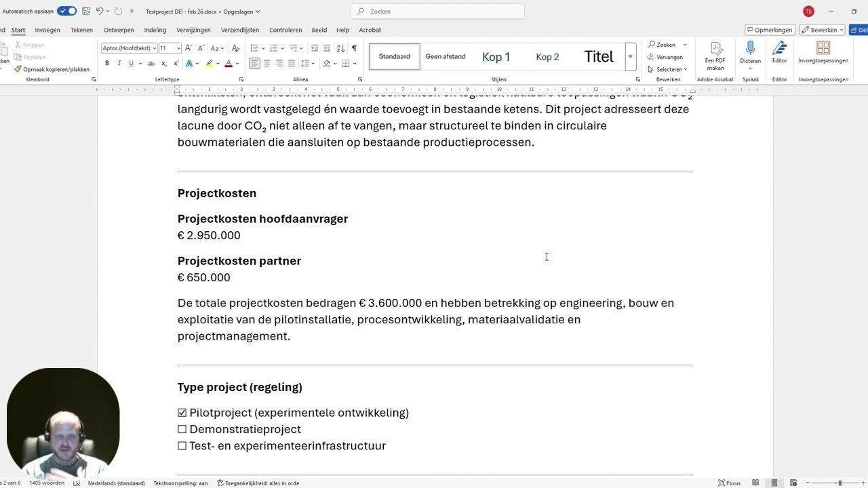Apply the yellow text highlight color
The height and width of the screenshot is (488, 868).
pos(210,63)
